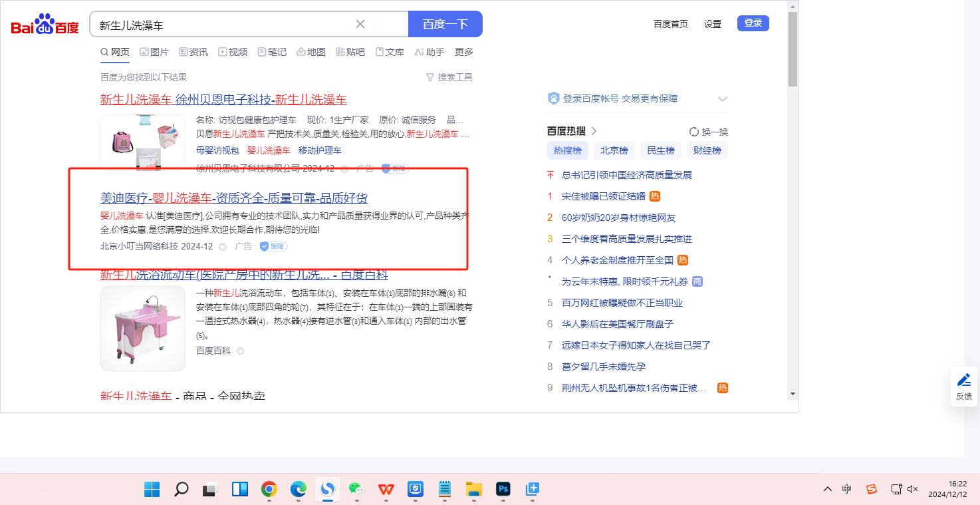980x505 pixels.
Task: Clear the search box with the X icon
Action: point(360,25)
